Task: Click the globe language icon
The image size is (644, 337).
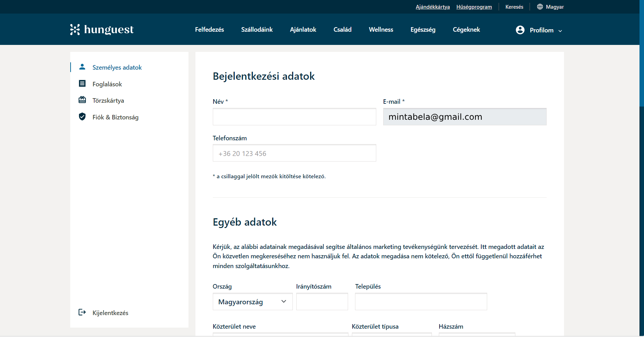Action: pyautogui.click(x=540, y=7)
